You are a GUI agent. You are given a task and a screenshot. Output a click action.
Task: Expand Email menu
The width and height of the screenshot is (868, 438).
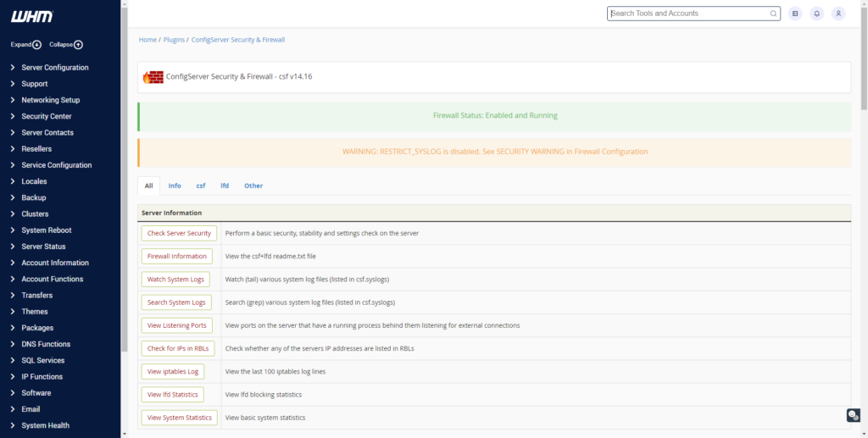31,409
